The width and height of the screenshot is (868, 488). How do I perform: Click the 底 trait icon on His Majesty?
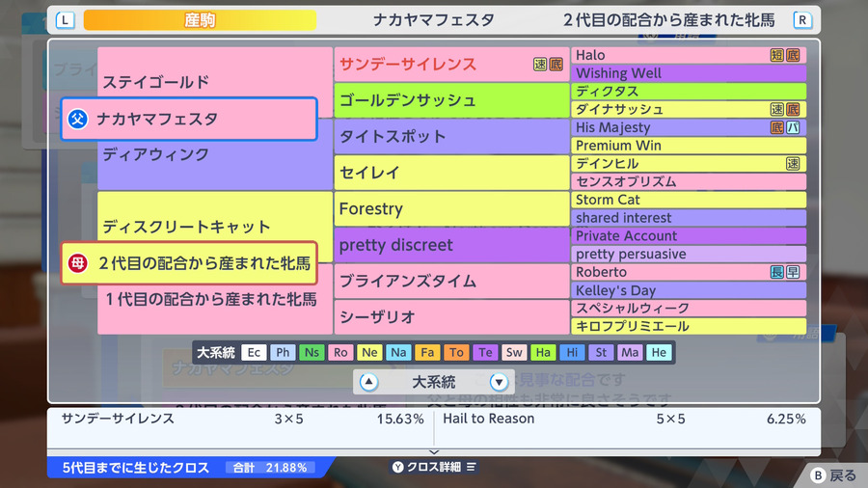click(777, 127)
